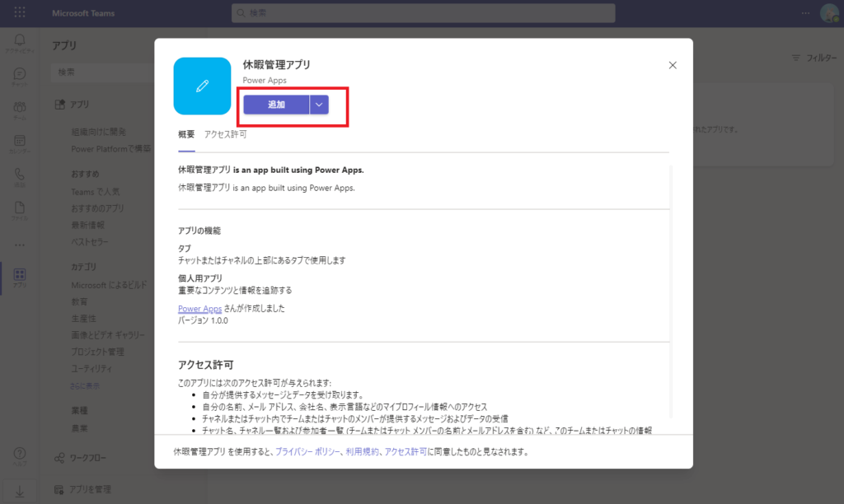The width and height of the screenshot is (844, 504).
Task: Click the Microsoft Teams title text
Action: (x=83, y=13)
